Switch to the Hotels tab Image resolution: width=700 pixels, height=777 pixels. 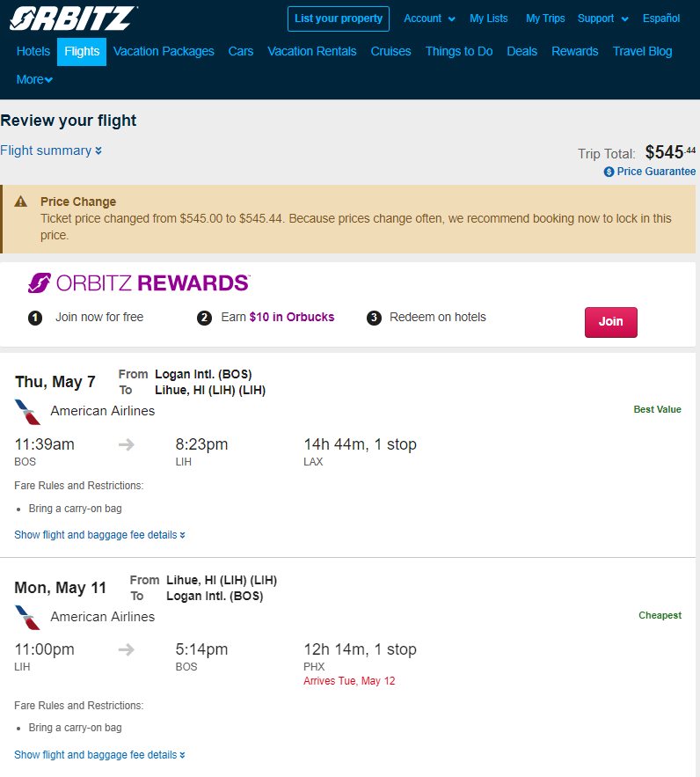33,52
